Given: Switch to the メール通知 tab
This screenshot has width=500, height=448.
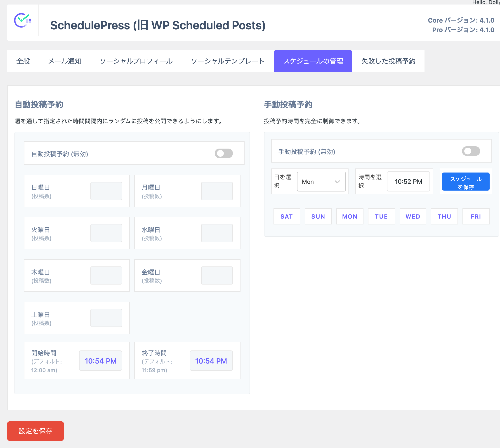Looking at the screenshot, I should [x=65, y=61].
